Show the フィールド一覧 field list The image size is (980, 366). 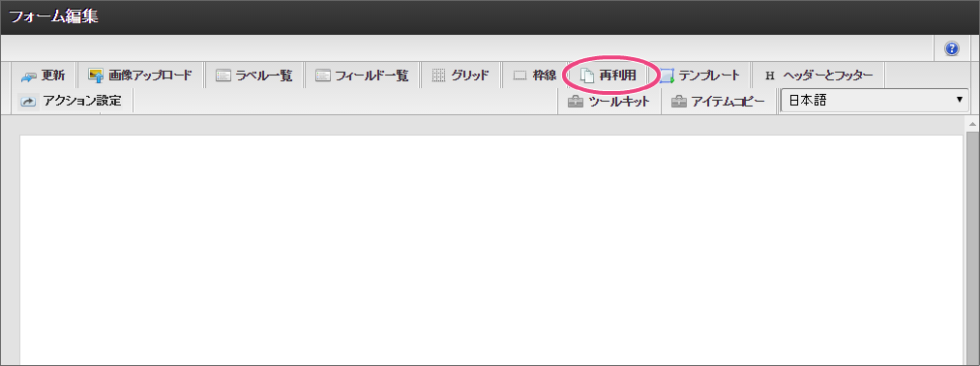pos(362,76)
